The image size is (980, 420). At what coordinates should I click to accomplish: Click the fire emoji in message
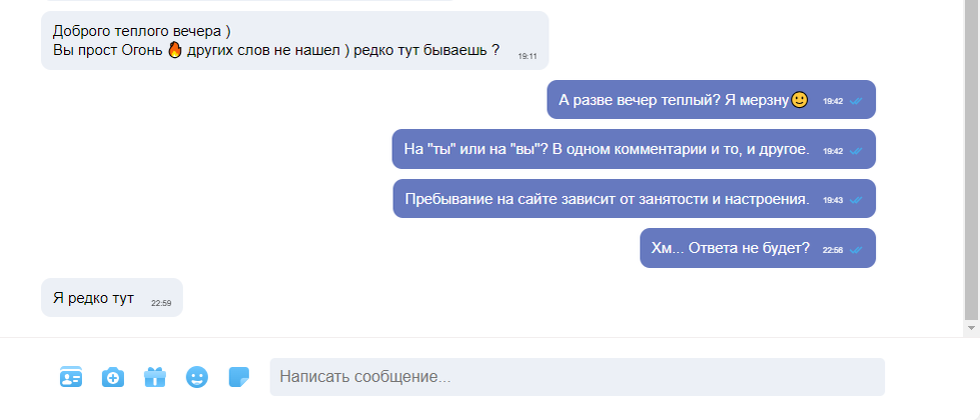[x=175, y=50]
